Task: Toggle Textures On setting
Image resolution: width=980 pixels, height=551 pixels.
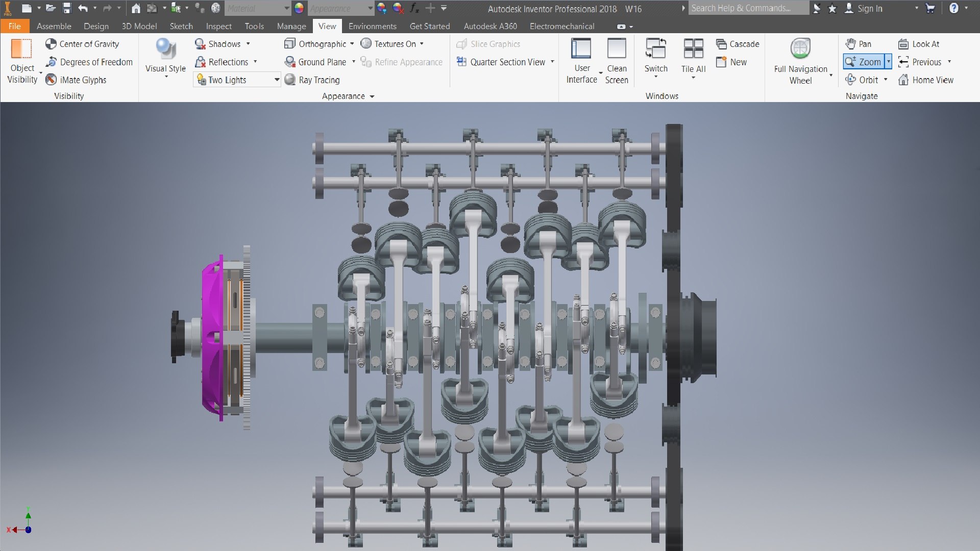Action: (388, 44)
